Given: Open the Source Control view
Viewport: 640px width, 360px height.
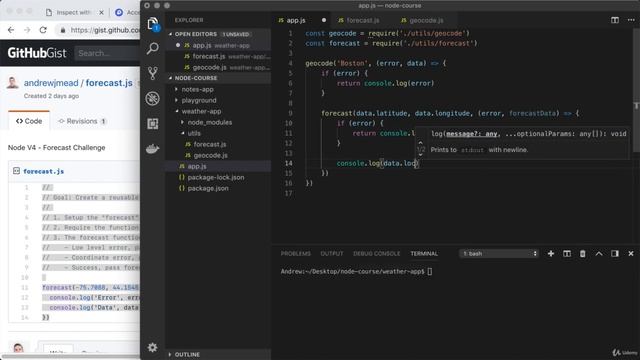Looking at the screenshot, I should 153,73.
